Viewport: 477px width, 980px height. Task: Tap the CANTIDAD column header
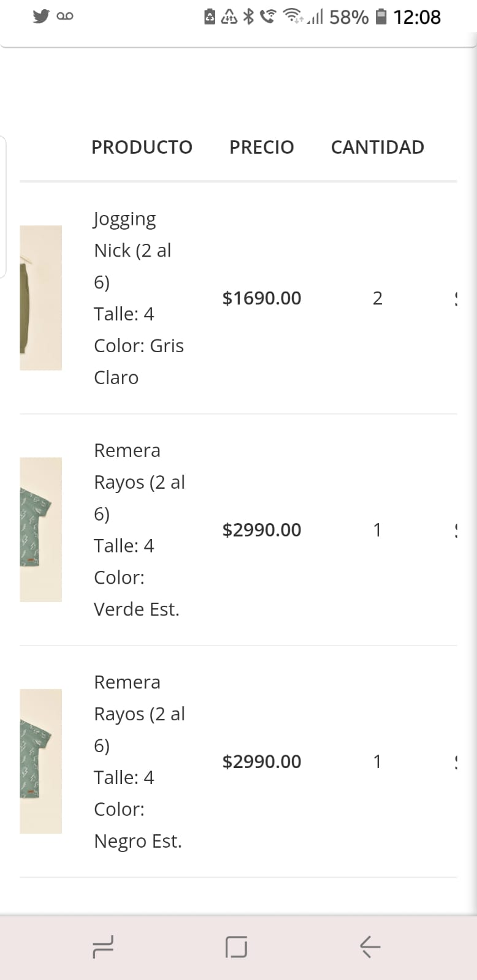[377, 147]
